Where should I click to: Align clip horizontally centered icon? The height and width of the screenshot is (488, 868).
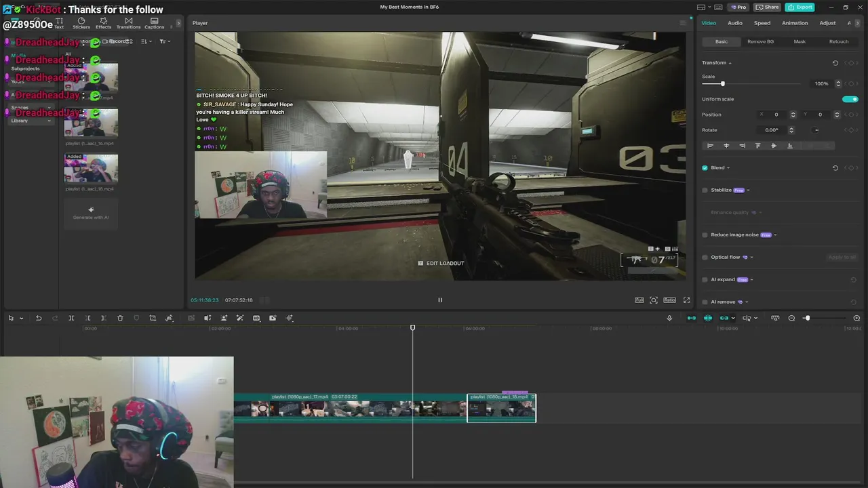(726, 146)
